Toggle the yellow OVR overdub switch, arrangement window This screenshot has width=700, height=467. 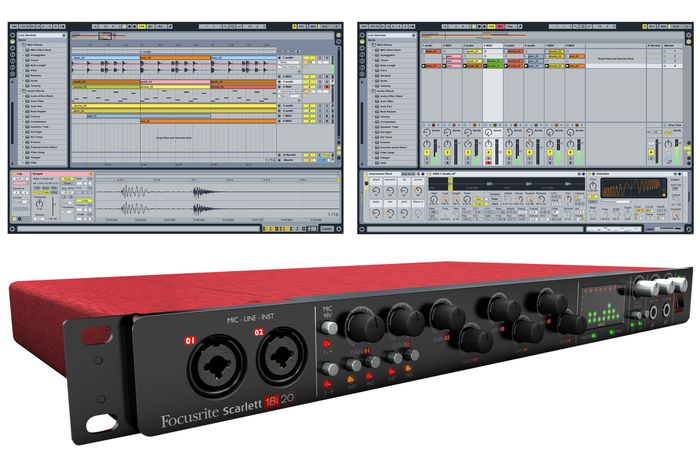[x=142, y=26]
